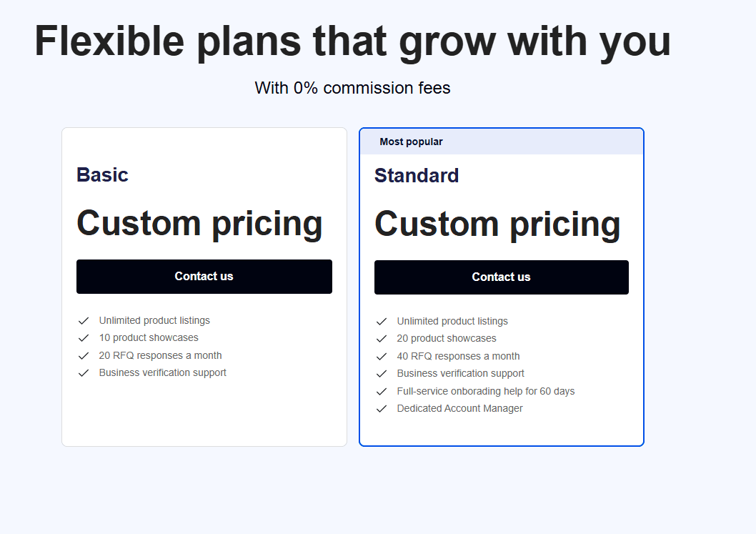The height and width of the screenshot is (534, 756).
Task: Click checkmark next to Dedicated Account Manager
Action: tap(382, 409)
